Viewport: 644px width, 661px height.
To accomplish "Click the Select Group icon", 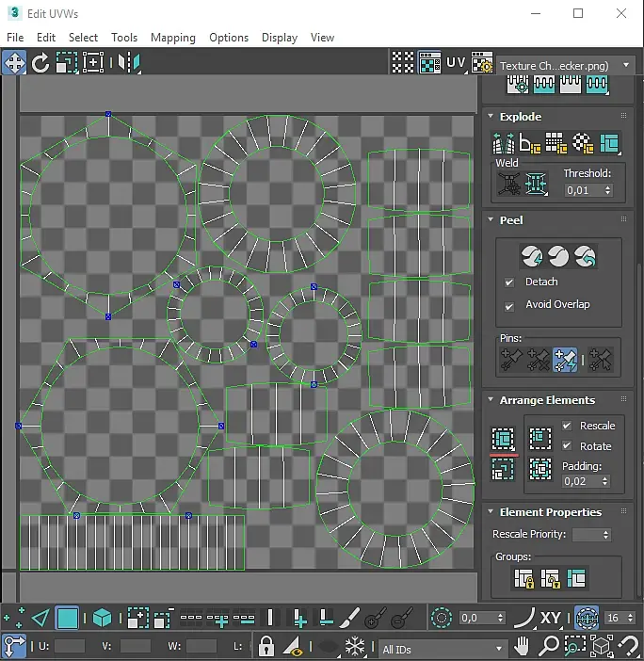I will click(576, 578).
